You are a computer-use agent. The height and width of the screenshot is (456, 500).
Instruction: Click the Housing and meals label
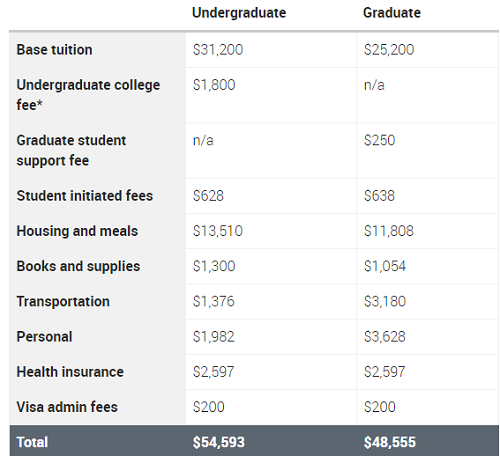click(77, 231)
